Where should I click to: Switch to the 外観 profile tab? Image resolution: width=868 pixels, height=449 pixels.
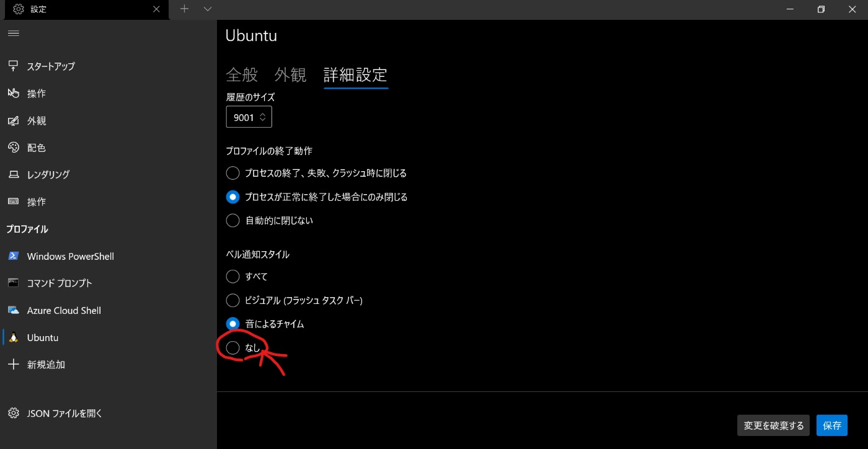(291, 75)
